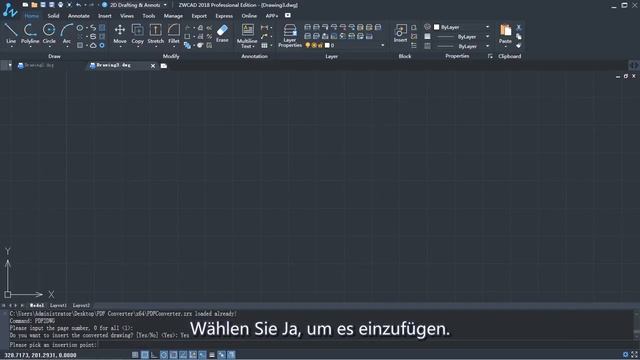The image size is (640, 360).
Task: Expand the Multiline Text dropdown arrow
Action: 253,47
